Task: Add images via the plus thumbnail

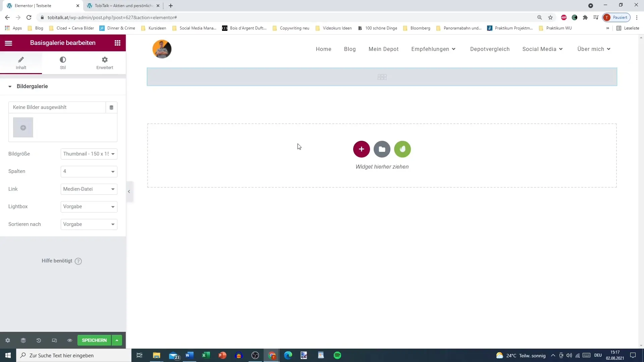Action: point(23,127)
